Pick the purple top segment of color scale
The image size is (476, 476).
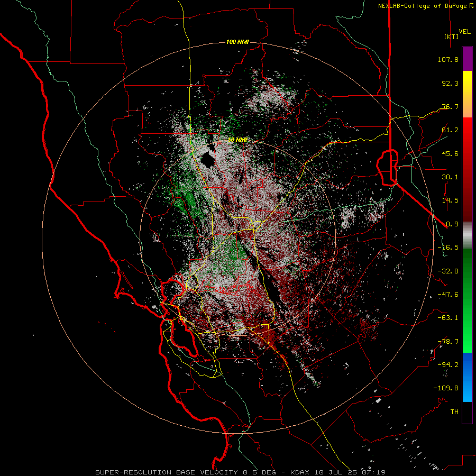[x=467, y=59]
